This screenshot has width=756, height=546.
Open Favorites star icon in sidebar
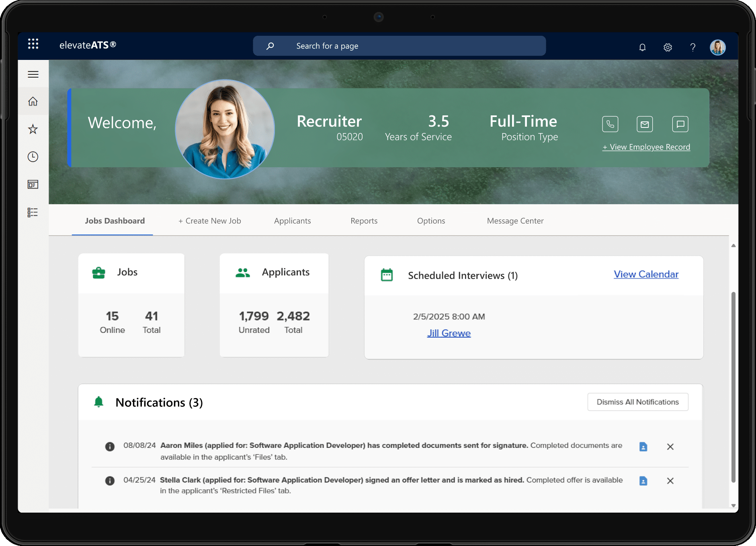33,129
